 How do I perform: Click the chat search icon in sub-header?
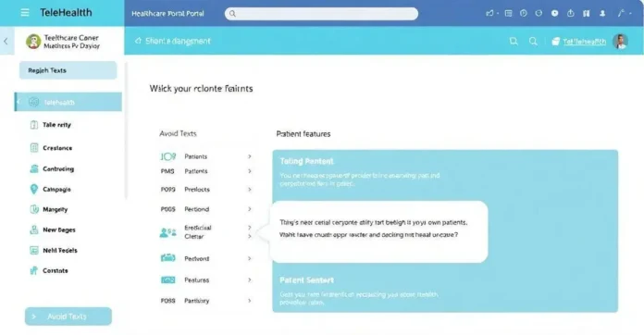coord(514,41)
